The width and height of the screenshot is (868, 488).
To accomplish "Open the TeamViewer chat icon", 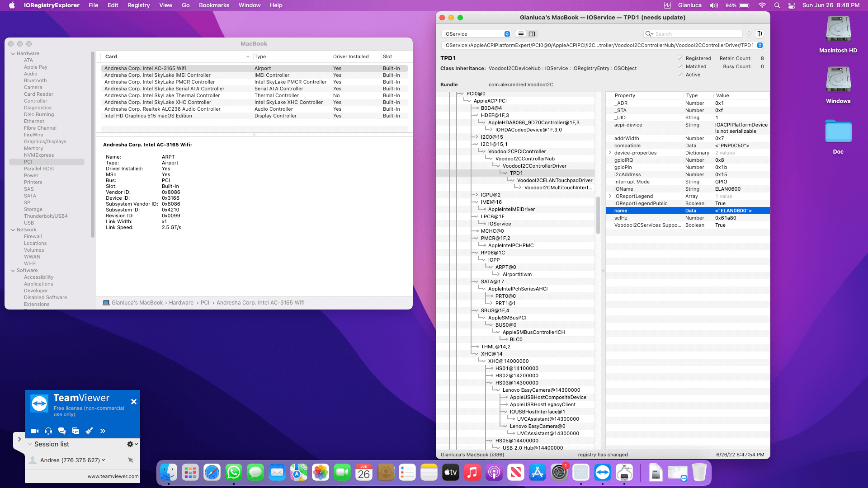I will 62,431.
